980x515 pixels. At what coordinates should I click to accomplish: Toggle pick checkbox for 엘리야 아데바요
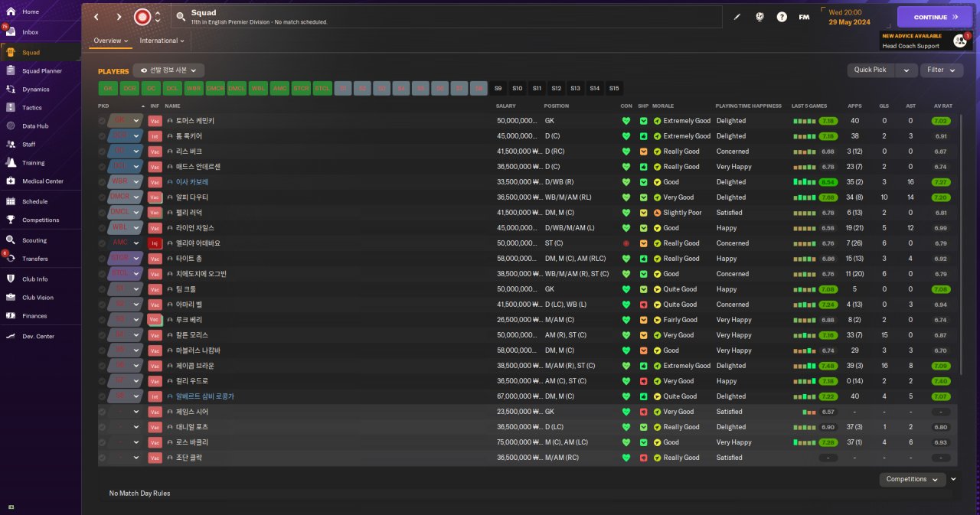point(103,243)
